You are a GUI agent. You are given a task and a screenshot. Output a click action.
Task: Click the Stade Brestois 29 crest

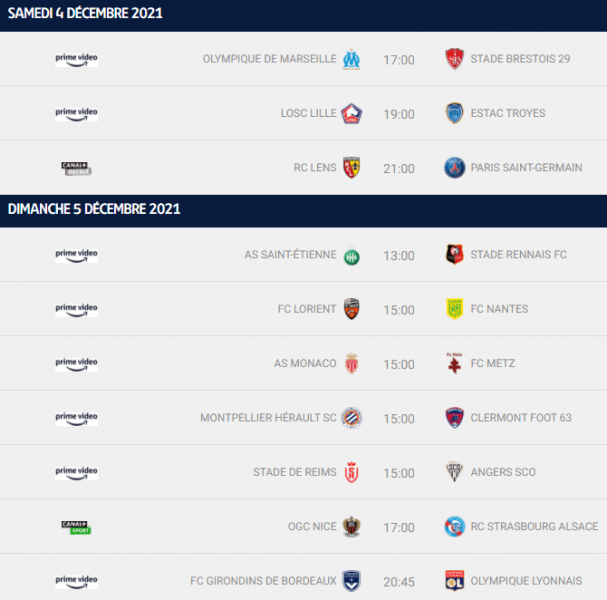(455, 59)
